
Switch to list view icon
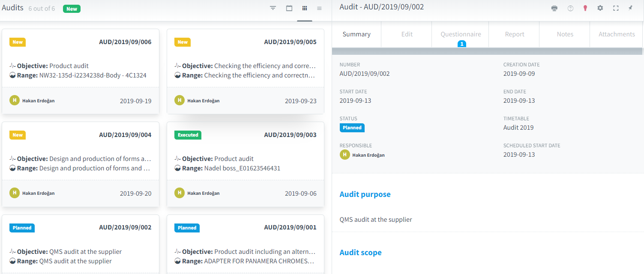pyautogui.click(x=319, y=8)
